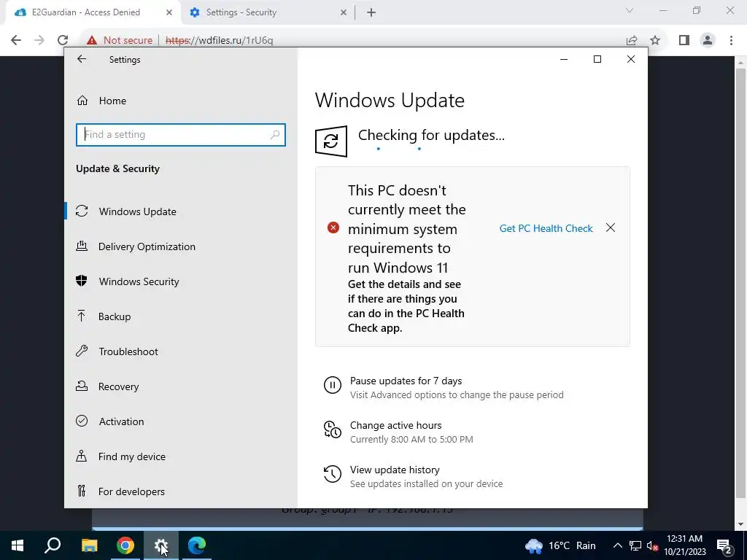The image size is (747, 560).
Task: Click the muted volume icon in tray
Action: tap(652, 545)
